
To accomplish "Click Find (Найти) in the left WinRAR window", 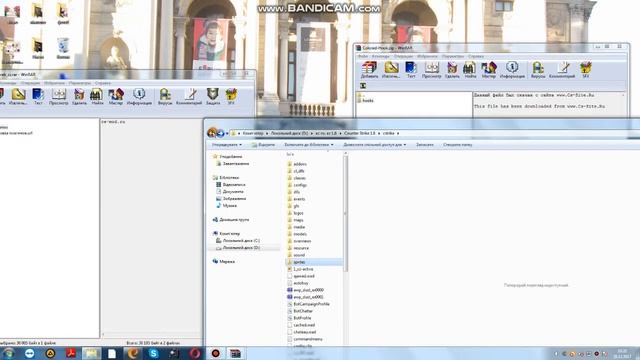I will pyautogui.click(x=97, y=97).
